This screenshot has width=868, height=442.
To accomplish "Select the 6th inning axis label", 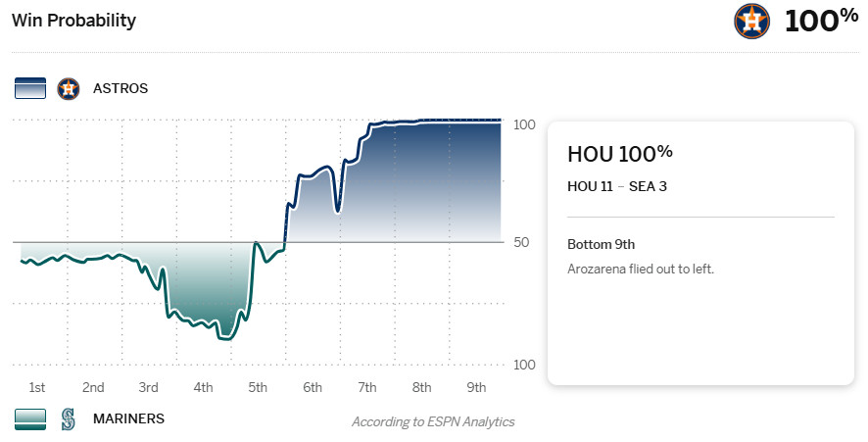I will point(313,387).
